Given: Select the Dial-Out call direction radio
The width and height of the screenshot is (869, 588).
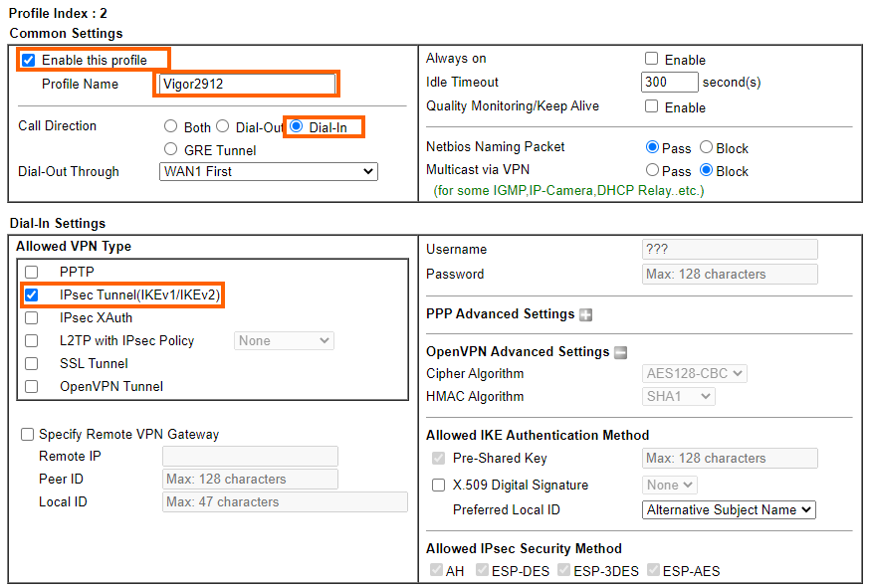Looking at the screenshot, I should [223, 126].
